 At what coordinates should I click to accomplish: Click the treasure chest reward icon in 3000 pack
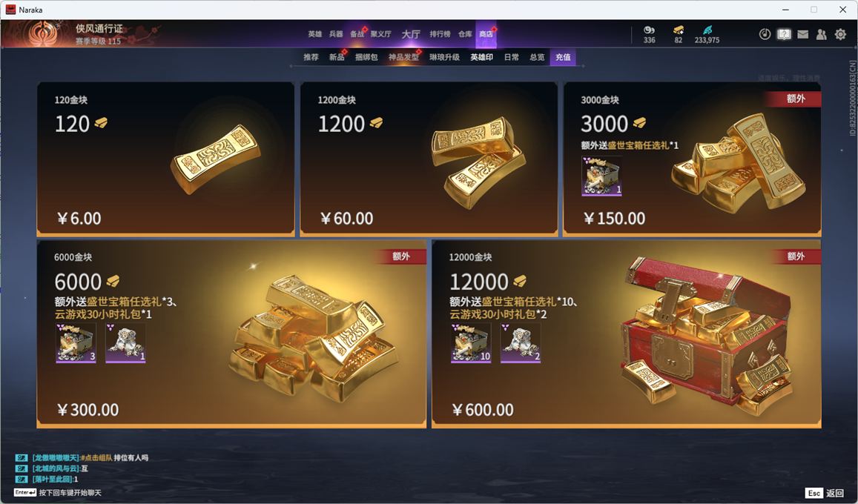tap(602, 176)
